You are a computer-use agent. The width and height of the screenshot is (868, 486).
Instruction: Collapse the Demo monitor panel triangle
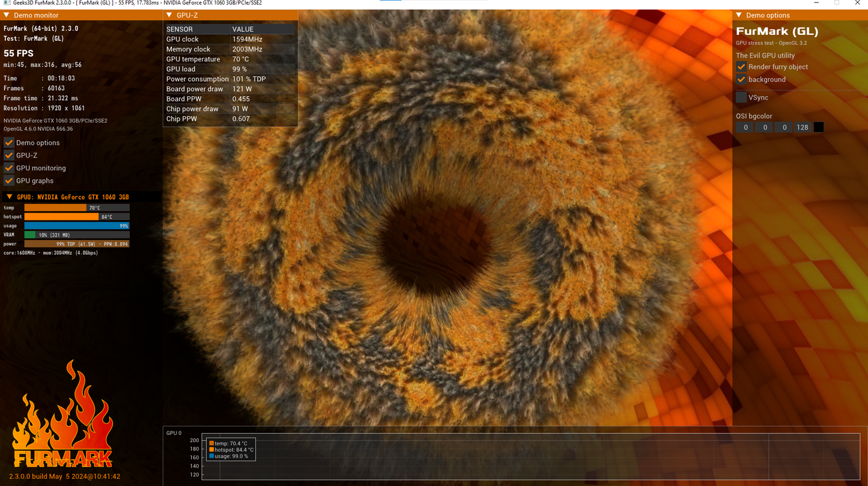click(7, 15)
